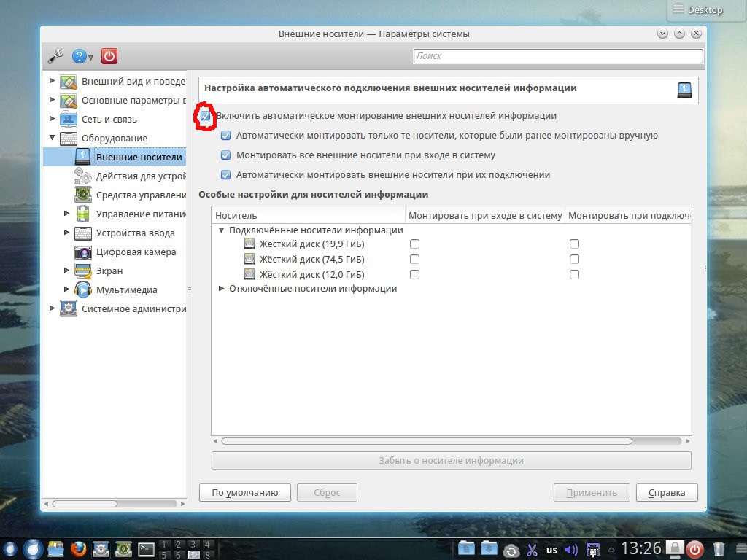Expand Отключённые носители информации group
This screenshot has width=747, height=560.
221,288
